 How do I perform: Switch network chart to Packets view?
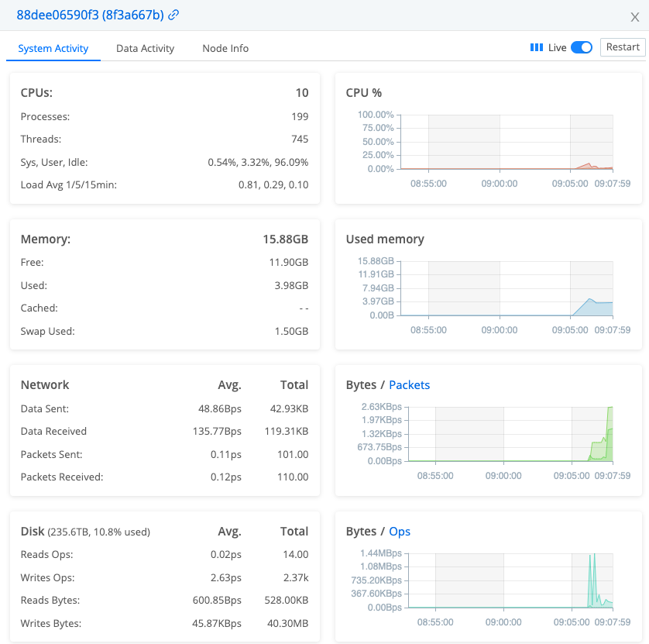pos(410,384)
